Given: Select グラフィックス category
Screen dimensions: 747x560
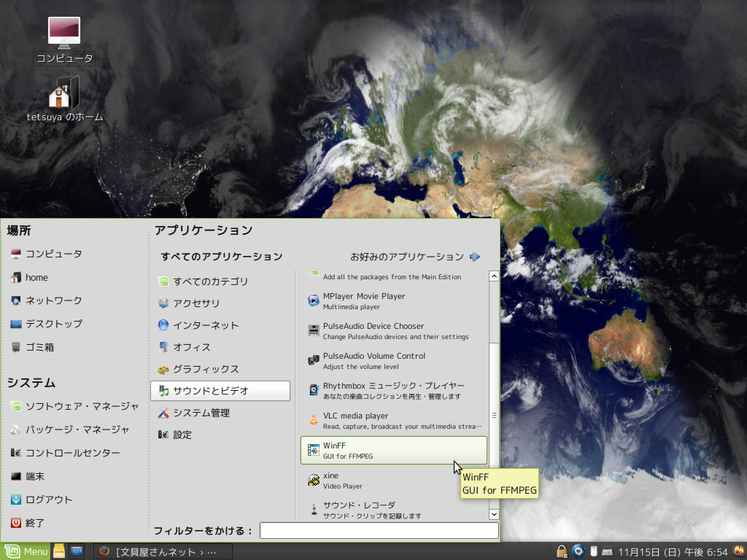Looking at the screenshot, I should click(x=220, y=369).
